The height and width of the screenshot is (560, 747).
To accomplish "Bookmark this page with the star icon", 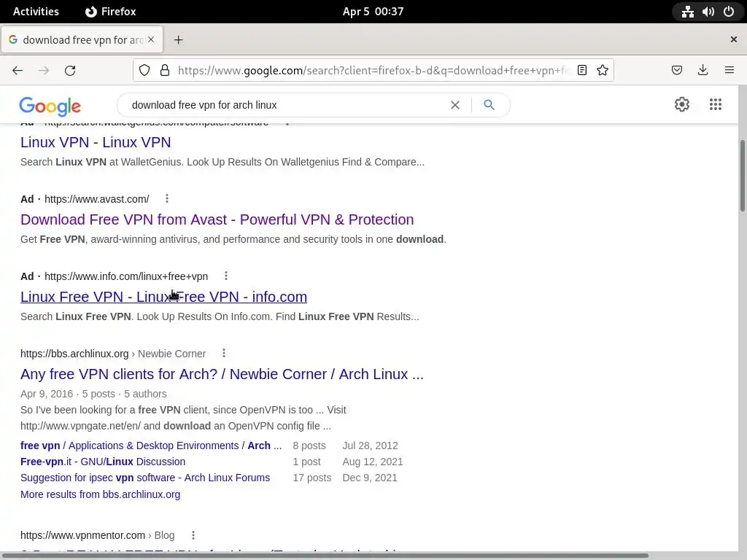I will click(x=602, y=71).
